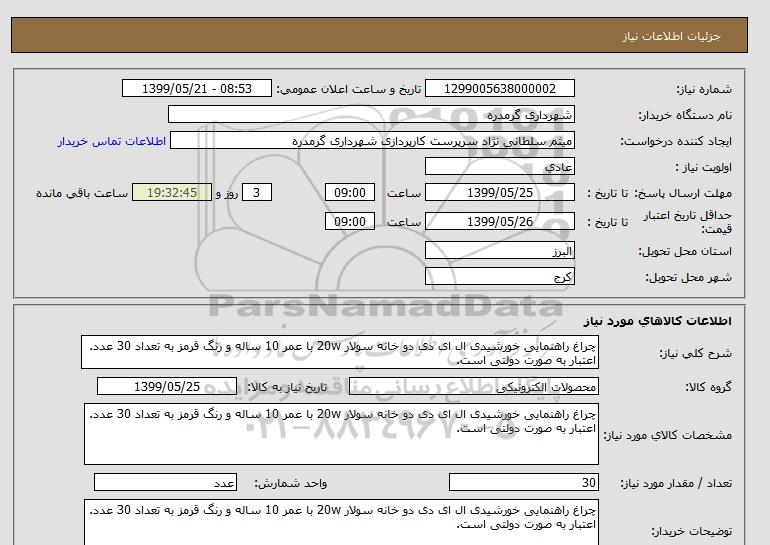Click the مشخصات کالای مورد نیاز label
Image resolution: width=770 pixels, height=545 pixels.
[x=667, y=435]
